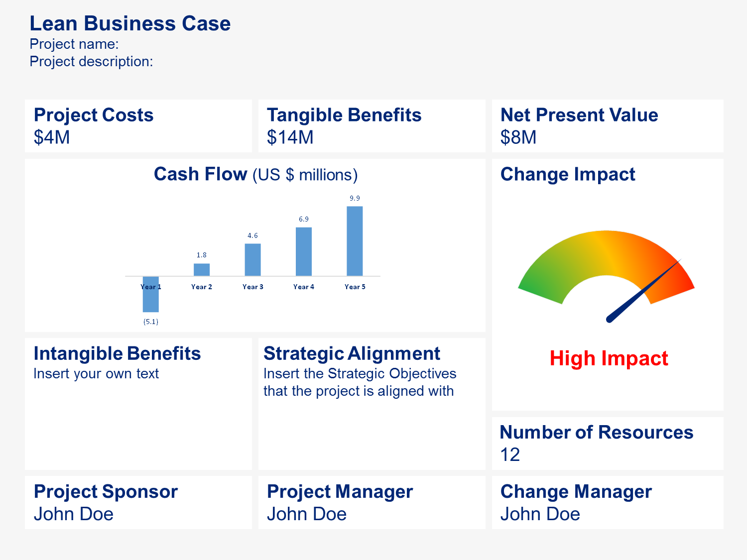The height and width of the screenshot is (560, 747).
Task: Click the Year 3 bar labeled 4.6
Action: click(x=252, y=260)
